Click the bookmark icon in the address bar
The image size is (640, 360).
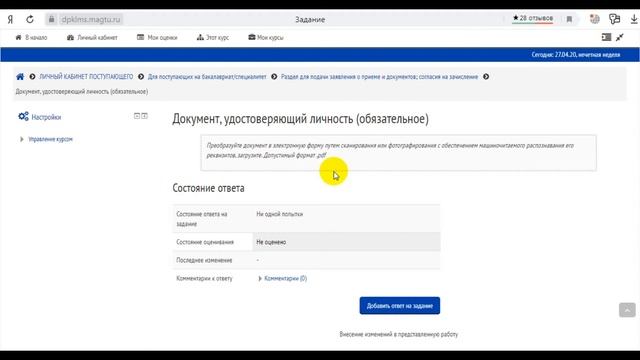[x=569, y=19]
